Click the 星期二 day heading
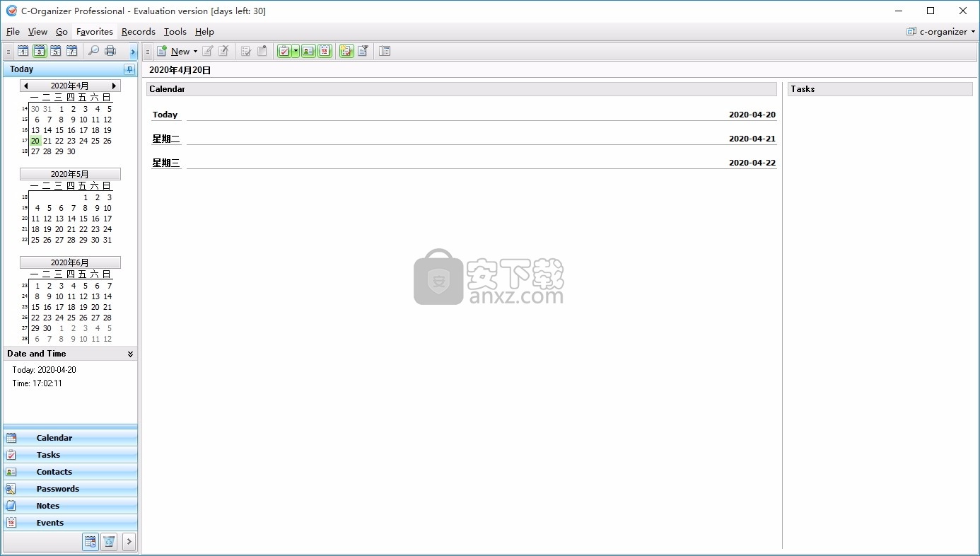The image size is (980, 556). click(x=166, y=139)
